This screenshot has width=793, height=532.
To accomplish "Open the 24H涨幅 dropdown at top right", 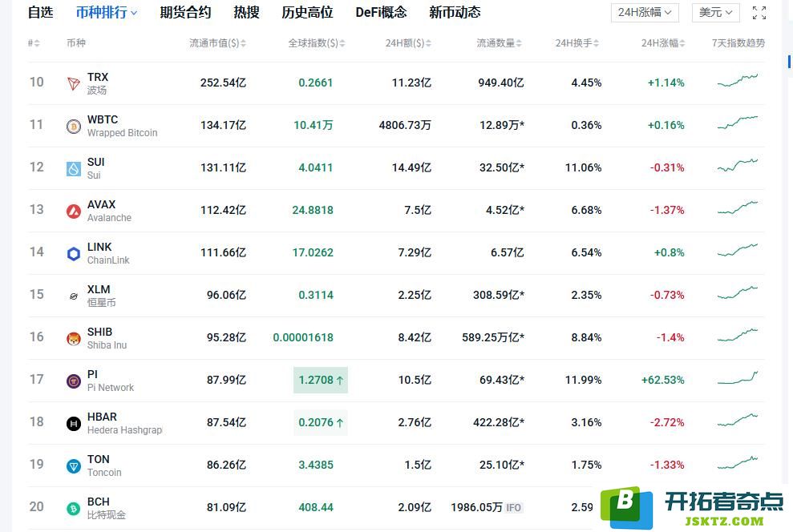I will [645, 13].
